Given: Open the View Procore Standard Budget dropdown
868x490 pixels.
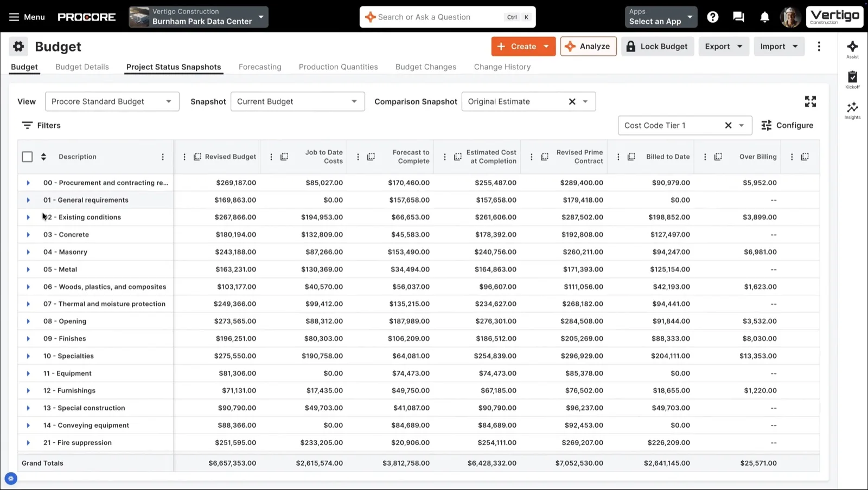Looking at the screenshot, I should 112,101.
